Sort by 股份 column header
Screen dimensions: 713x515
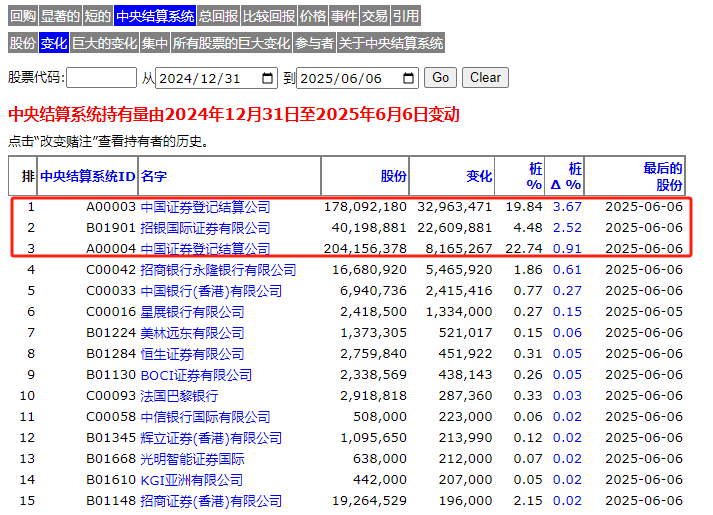point(393,176)
